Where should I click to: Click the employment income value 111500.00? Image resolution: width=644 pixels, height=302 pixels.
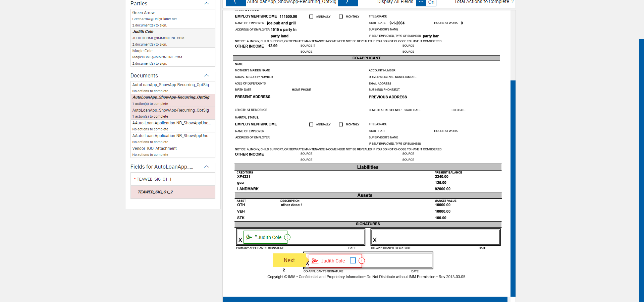click(288, 16)
